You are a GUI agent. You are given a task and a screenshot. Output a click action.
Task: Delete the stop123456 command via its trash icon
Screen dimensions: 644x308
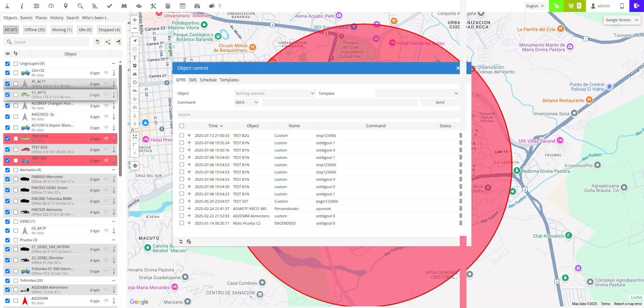[x=460, y=135]
